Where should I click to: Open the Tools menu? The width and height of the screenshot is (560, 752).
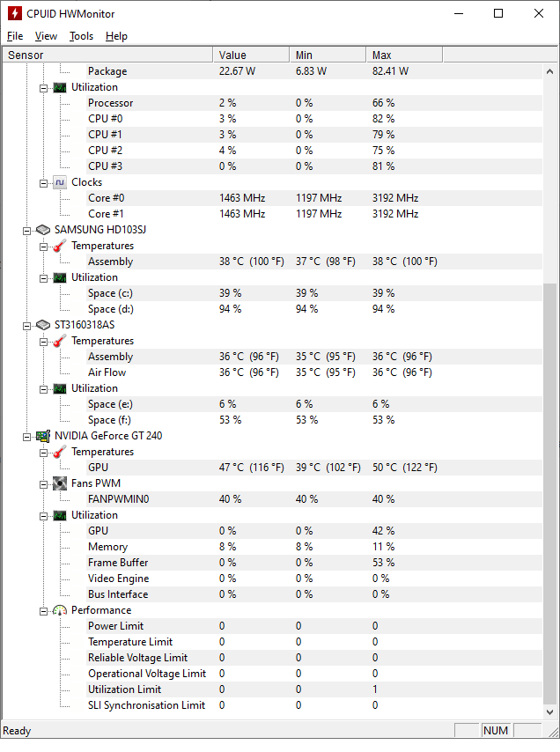81,36
